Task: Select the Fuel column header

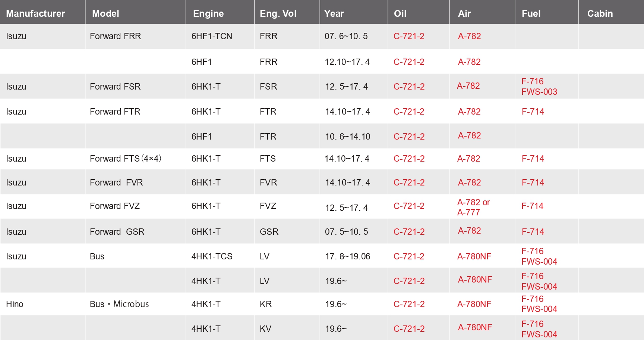Action: coord(531,14)
